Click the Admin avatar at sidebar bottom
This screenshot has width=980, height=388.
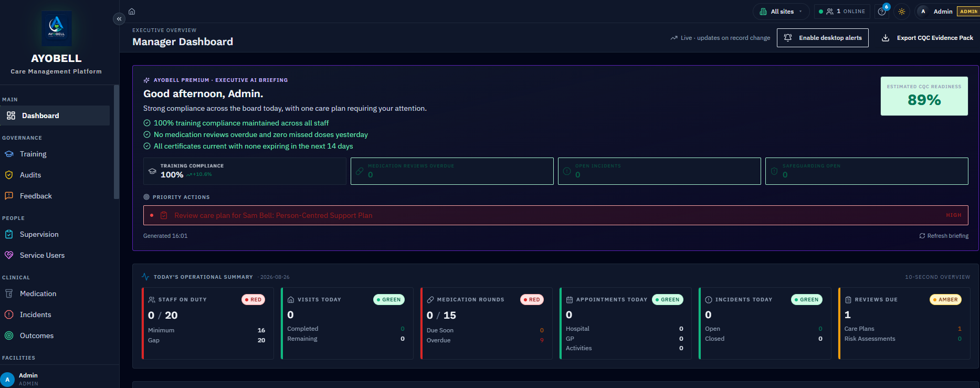[x=7, y=379]
